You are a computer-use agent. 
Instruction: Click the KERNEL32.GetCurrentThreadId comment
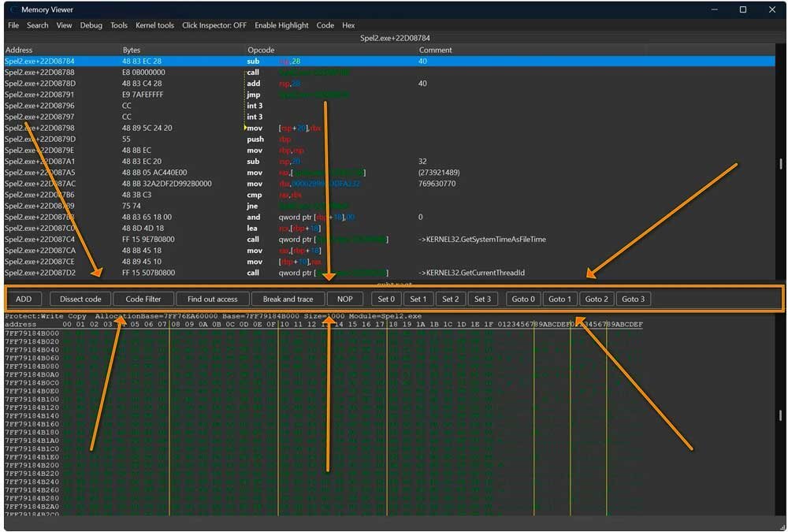pyautogui.click(x=471, y=273)
